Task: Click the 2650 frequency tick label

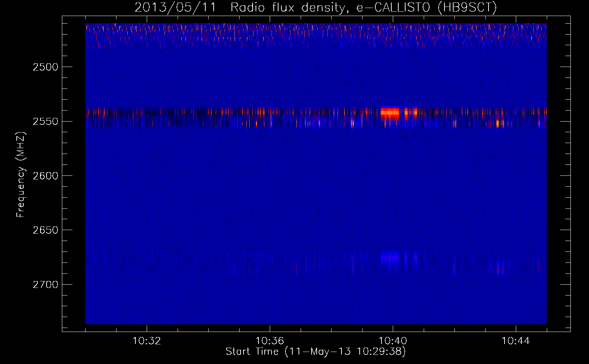Action: [45, 230]
